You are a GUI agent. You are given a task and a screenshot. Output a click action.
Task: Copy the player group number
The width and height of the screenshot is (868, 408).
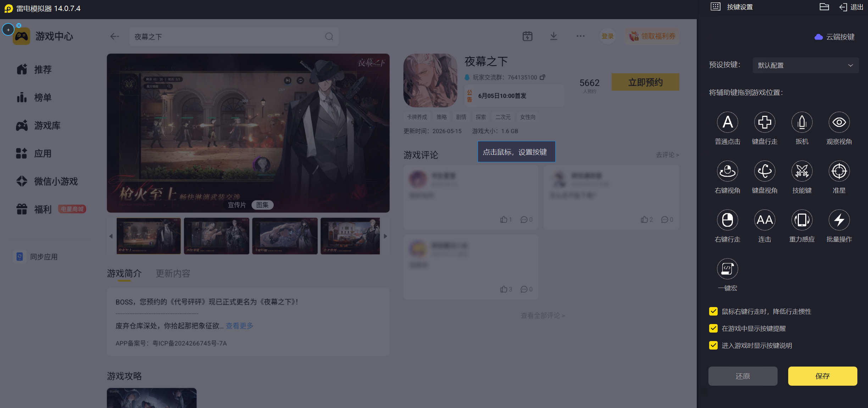(x=542, y=77)
